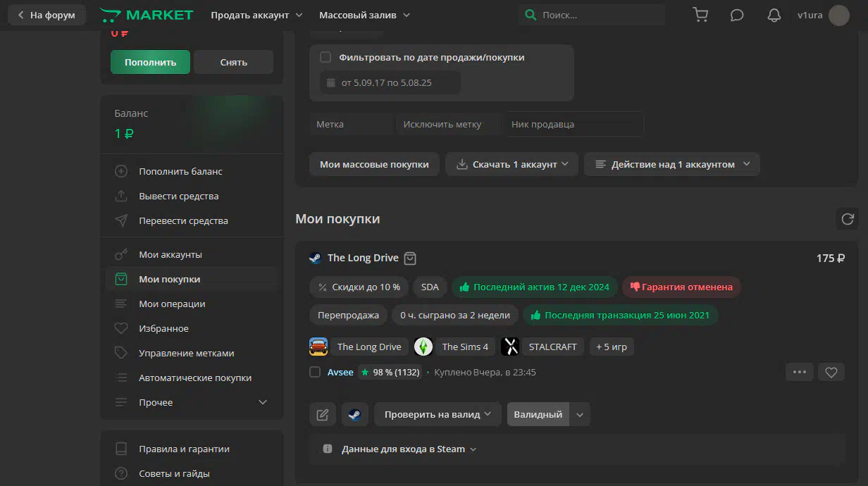
Task: Open the shopping cart icon
Action: 700,15
